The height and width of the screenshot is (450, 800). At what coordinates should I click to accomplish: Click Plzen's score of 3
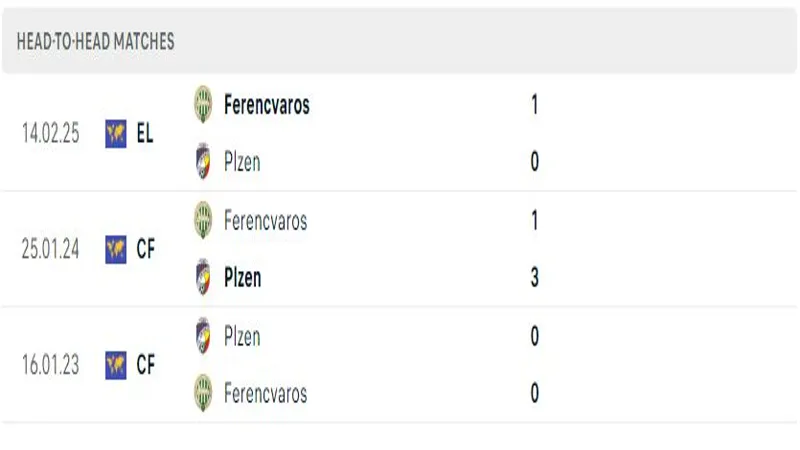534,278
